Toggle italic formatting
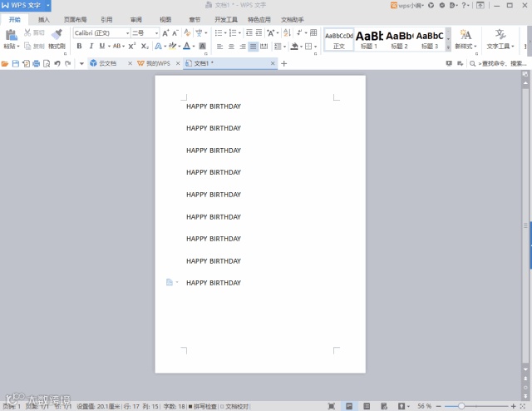532x411 pixels. (x=91, y=46)
